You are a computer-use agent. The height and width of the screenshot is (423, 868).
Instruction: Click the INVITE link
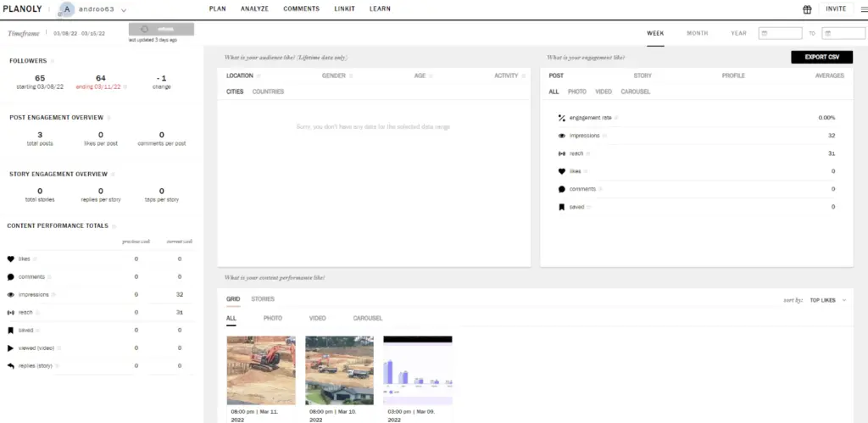(x=836, y=9)
